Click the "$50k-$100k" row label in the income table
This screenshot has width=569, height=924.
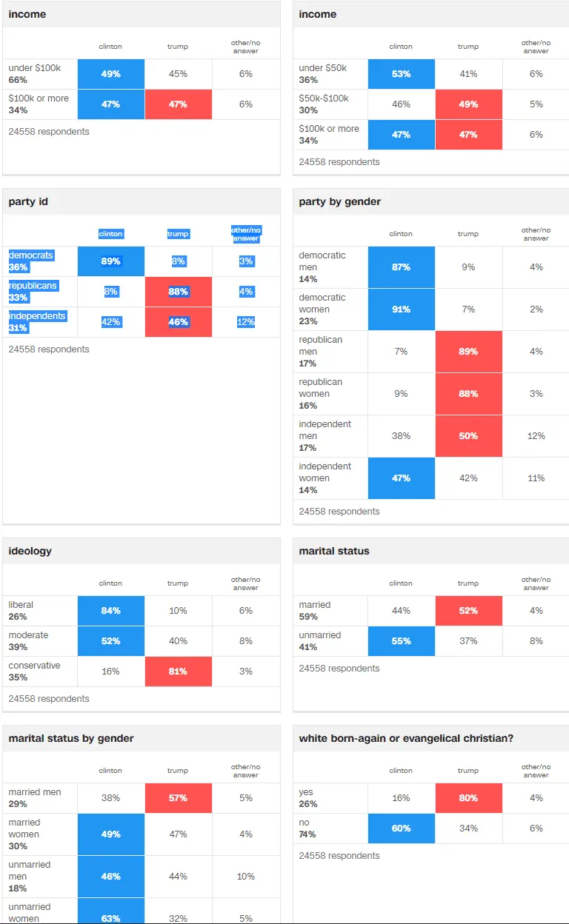tap(324, 98)
